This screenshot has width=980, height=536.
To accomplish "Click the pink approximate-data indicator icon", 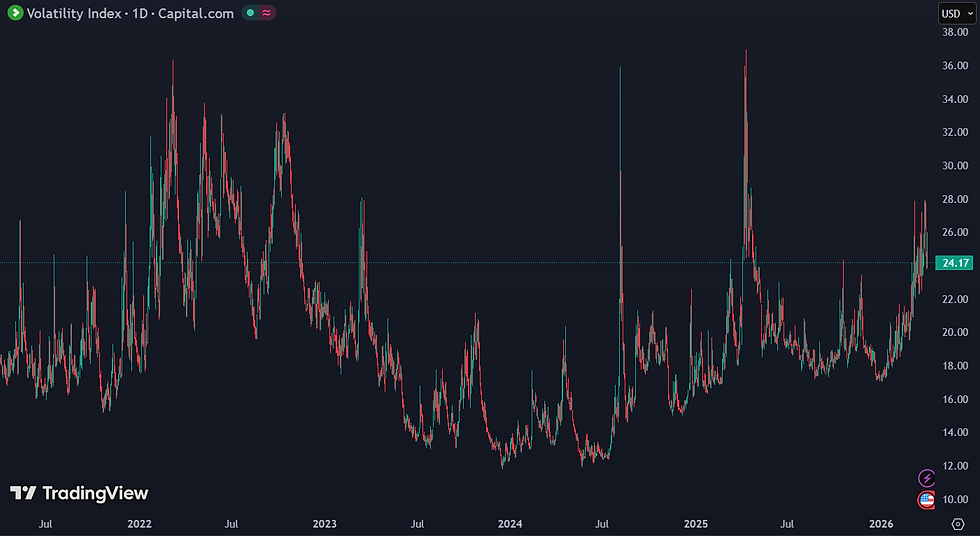I will 267,12.
